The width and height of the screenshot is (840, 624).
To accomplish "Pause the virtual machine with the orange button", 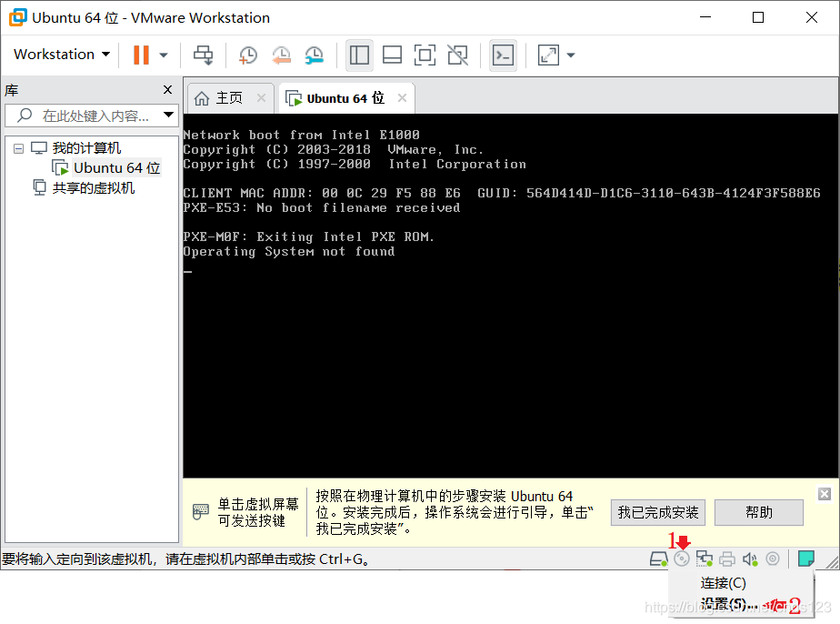I will point(141,55).
